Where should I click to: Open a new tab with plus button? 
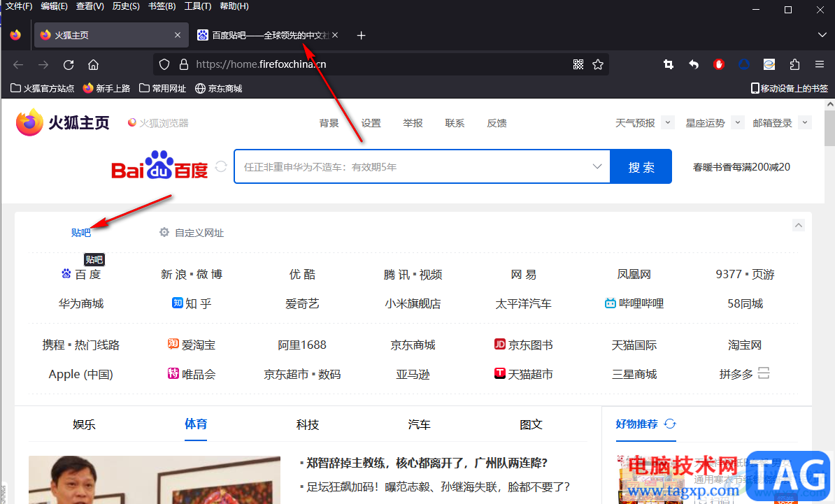(361, 35)
